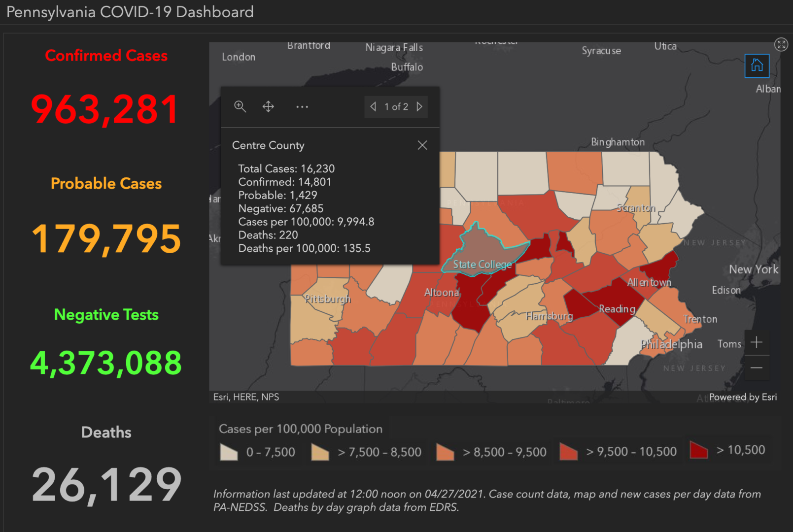Reset map with home default extent icon
Screen dimensions: 793x532
pyautogui.click(x=757, y=66)
